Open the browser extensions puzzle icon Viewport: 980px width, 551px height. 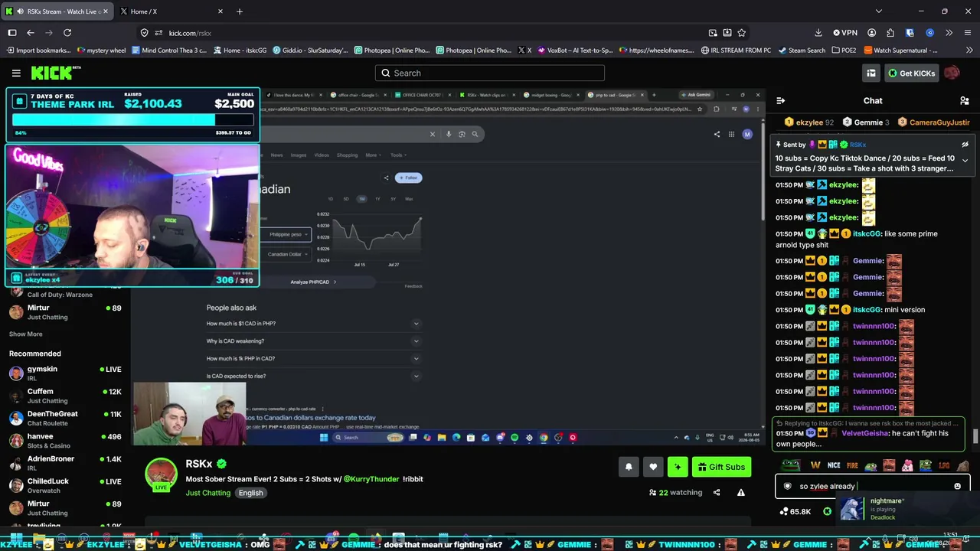[890, 33]
